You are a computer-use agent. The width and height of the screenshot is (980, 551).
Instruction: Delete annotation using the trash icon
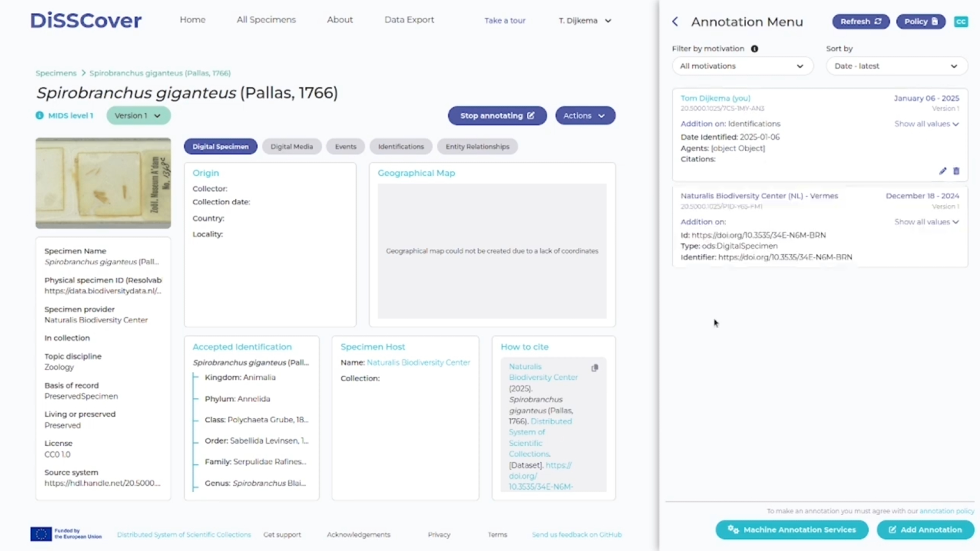(x=956, y=171)
